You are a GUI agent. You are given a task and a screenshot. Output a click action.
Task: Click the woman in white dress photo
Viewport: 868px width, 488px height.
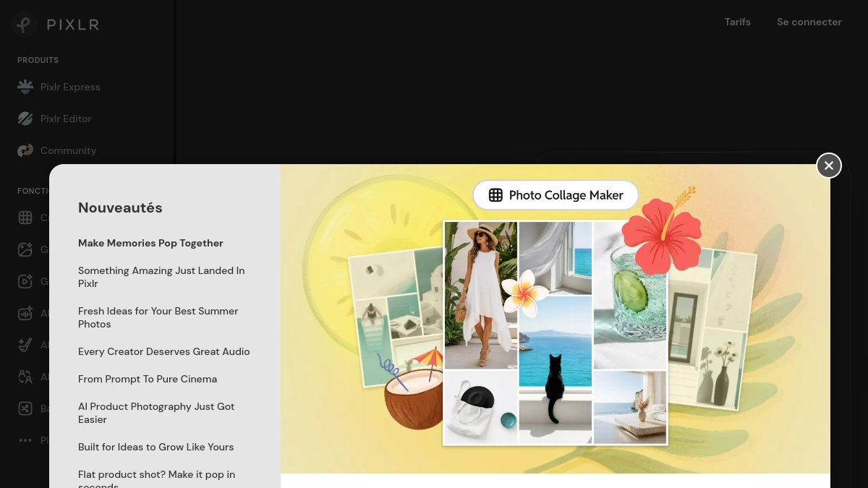480,295
